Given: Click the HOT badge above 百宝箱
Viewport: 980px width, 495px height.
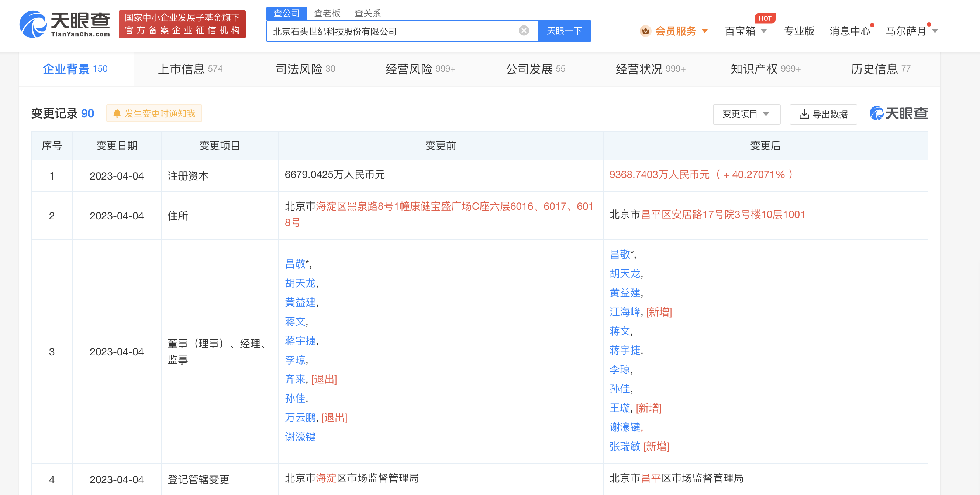Looking at the screenshot, I should pyautogui.click(x=765, y=18).
